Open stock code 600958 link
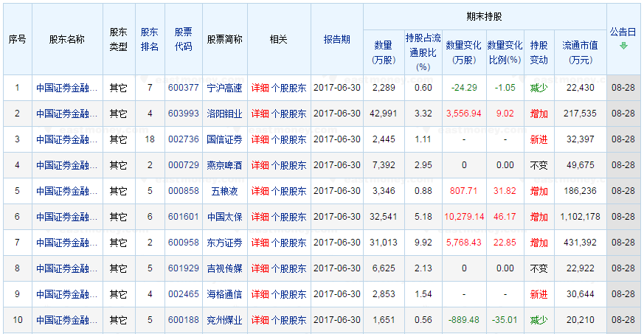The height and width of the screenshot is (334, 644). pos(183,243)
